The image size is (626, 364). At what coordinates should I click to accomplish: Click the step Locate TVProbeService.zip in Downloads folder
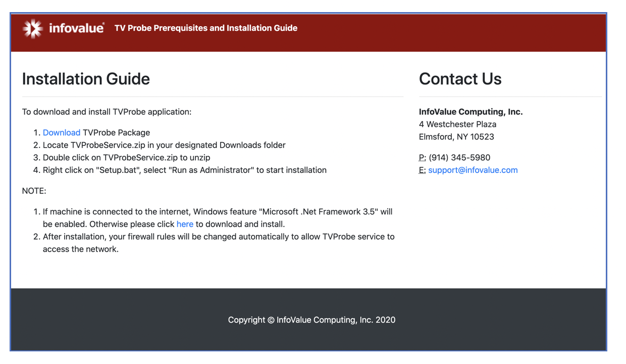(x=164, y=145)
